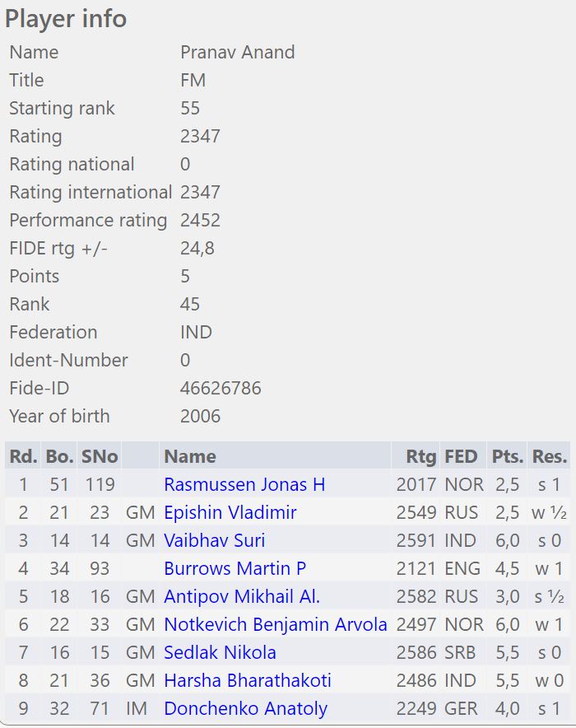The image size is (576, 728).
Task: Click the Performance rating value 2452
Action: (200, 220)
